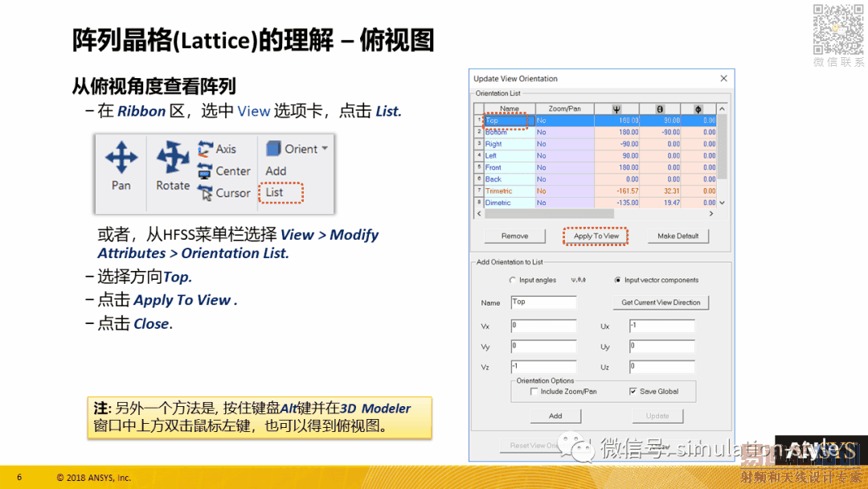Click the Dimetric Psi value -135.00
The width and height of the screenshot is (868, 489).
pyautogui.click(x=627, y=203)
